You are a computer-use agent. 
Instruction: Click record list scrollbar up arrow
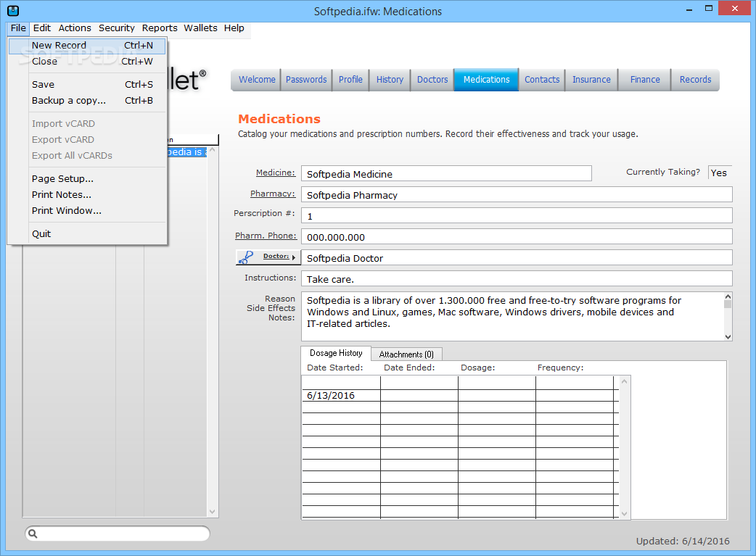coord(212,150)
